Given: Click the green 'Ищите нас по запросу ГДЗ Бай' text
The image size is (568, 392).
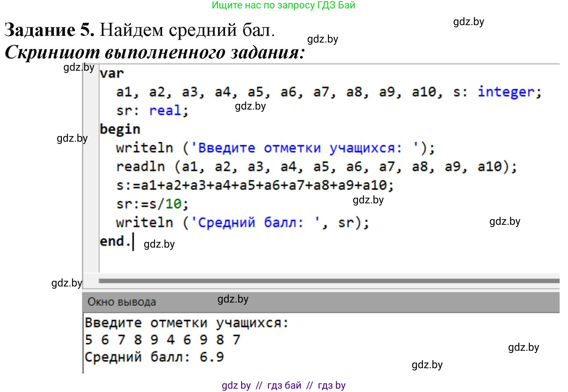Looking at the screenshot, I should pos(283,5).
